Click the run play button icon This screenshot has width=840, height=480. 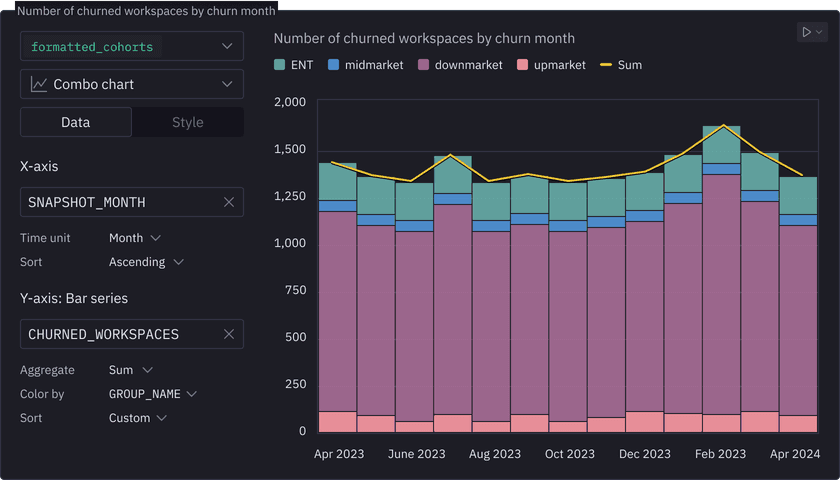click(x=806, y=33)
